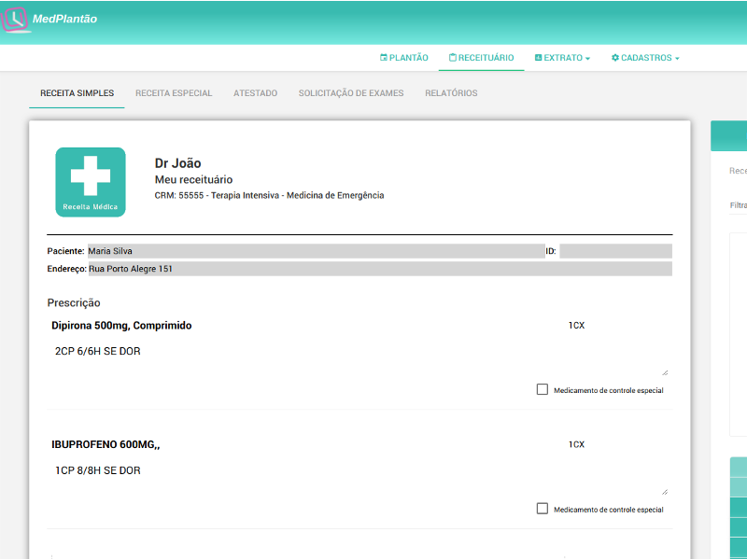Image resolution: width=747 pixels, height=560 pixels.
Task: Click the Meu receituário subtitle
Action: (193, 179)
